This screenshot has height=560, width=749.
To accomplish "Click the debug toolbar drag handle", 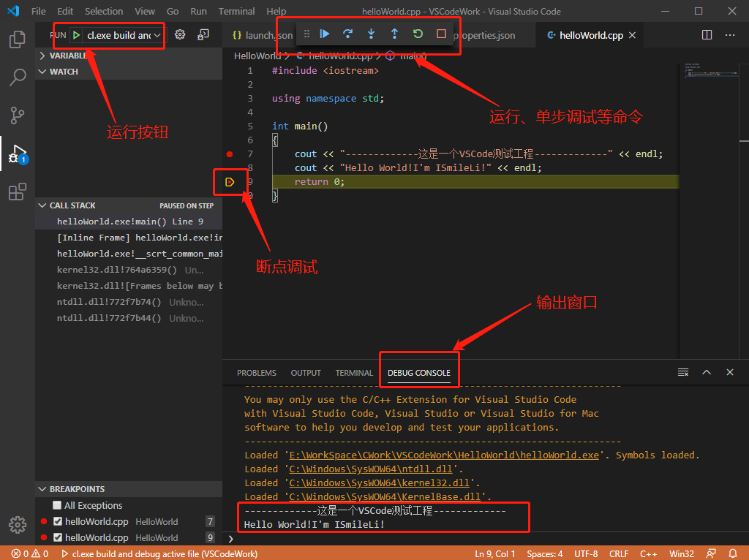I will pos(306,34).
